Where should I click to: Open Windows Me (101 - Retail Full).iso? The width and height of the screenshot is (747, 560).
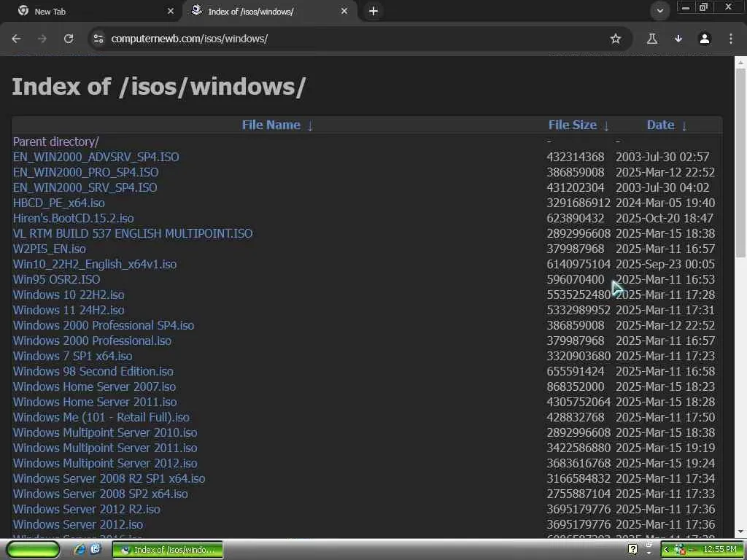point(101,417)
